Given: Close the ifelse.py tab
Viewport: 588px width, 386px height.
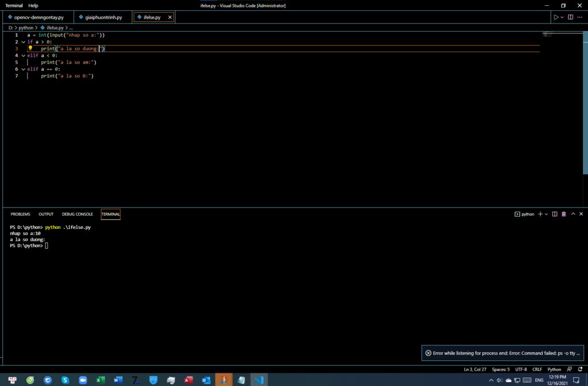Looking at the screenshot, I should tap(170, 17).
